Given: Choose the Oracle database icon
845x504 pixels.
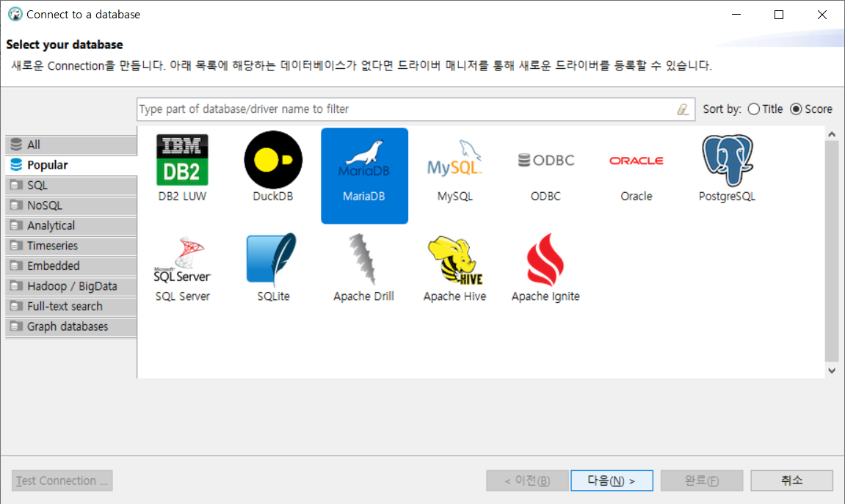Looking at the screenshot, I should [637, 161].
